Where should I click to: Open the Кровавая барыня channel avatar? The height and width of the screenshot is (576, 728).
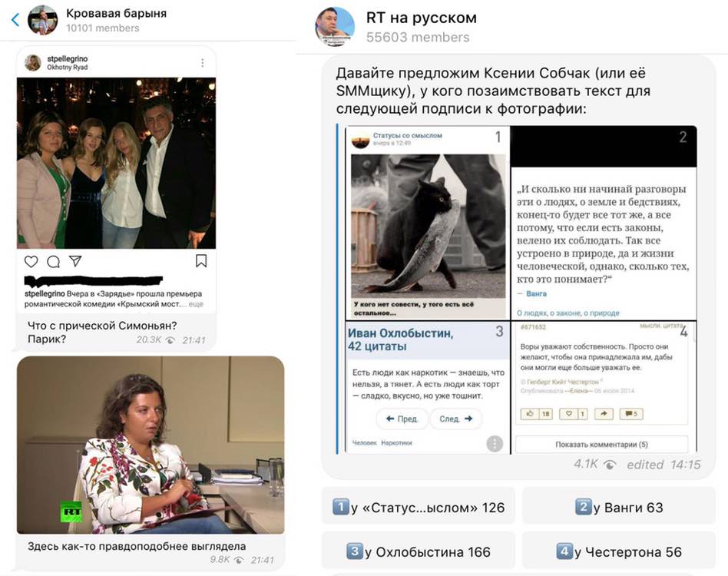43,19
